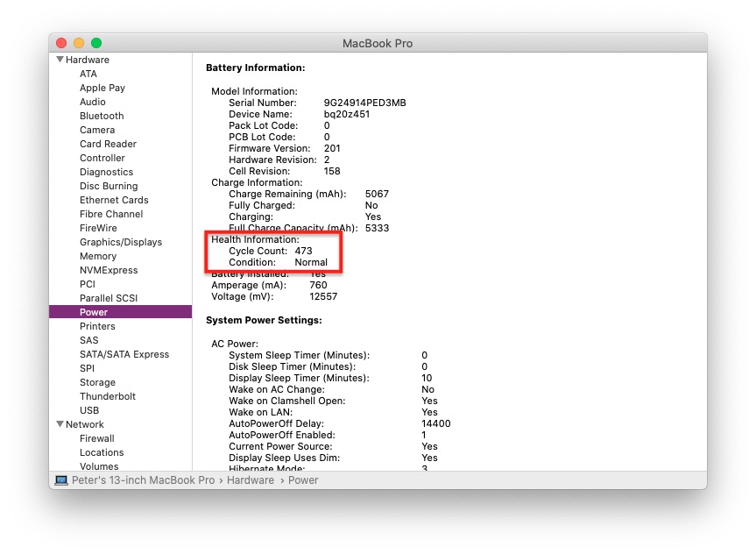Click the Network category label

[84, 424]
